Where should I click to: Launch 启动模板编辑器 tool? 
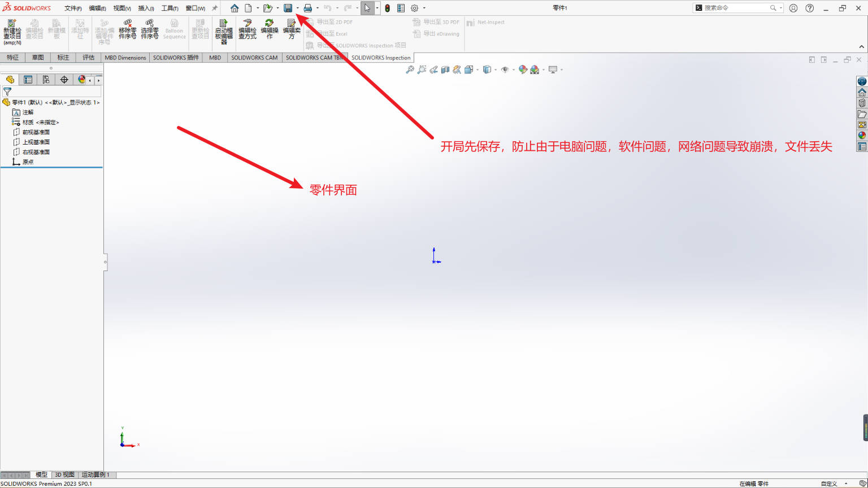(224, 32)
